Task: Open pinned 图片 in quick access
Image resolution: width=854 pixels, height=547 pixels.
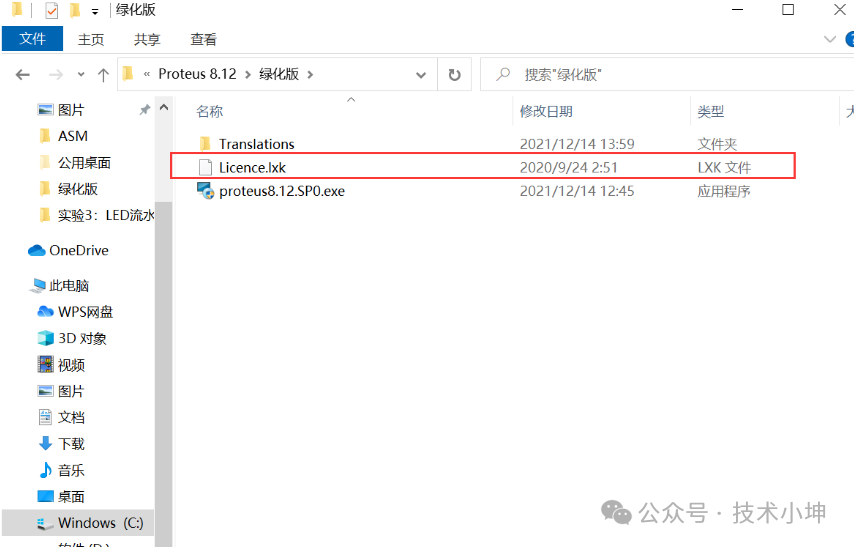Action: (71, 110)
